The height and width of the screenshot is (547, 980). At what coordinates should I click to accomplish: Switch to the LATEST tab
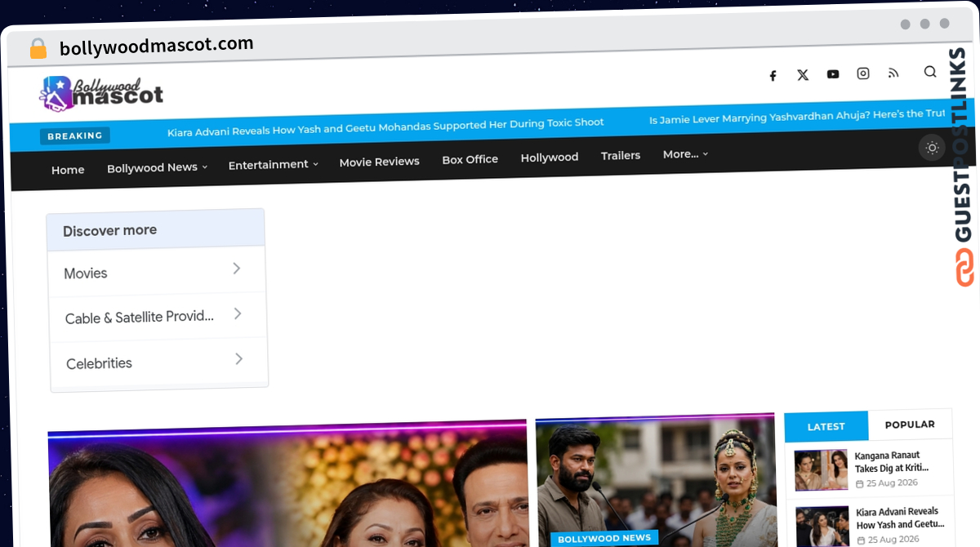(826, 426)
